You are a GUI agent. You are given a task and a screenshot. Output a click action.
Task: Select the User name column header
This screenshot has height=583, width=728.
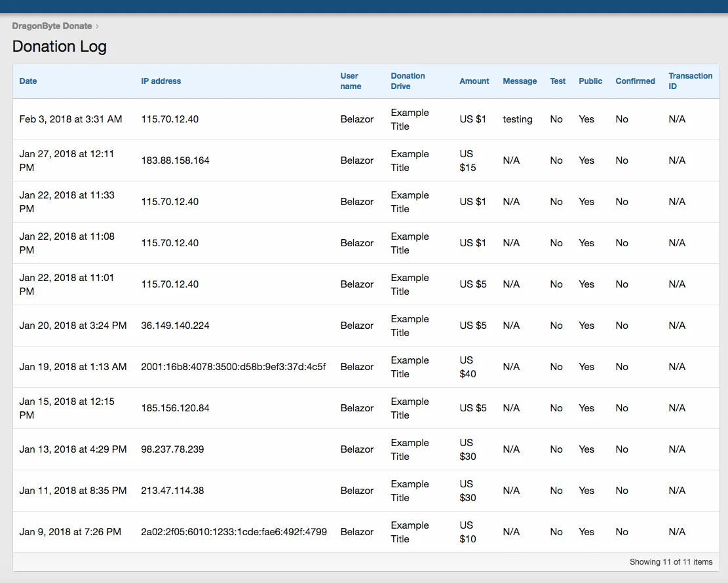351,81
